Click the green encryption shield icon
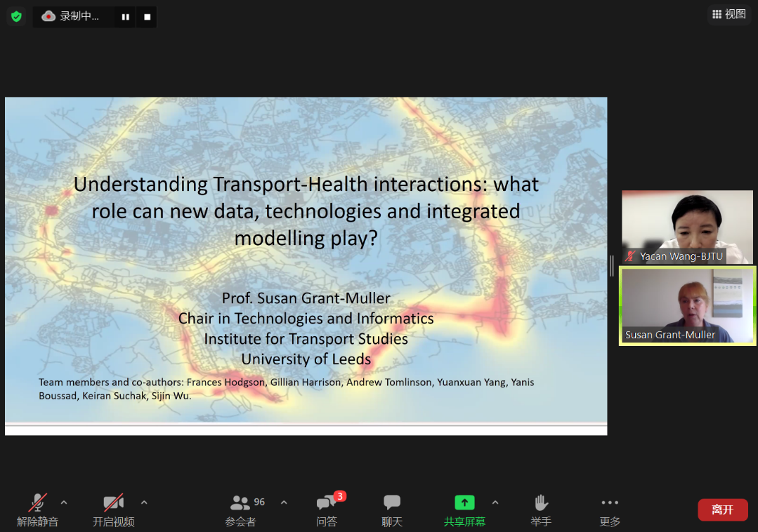 [16, 16]
